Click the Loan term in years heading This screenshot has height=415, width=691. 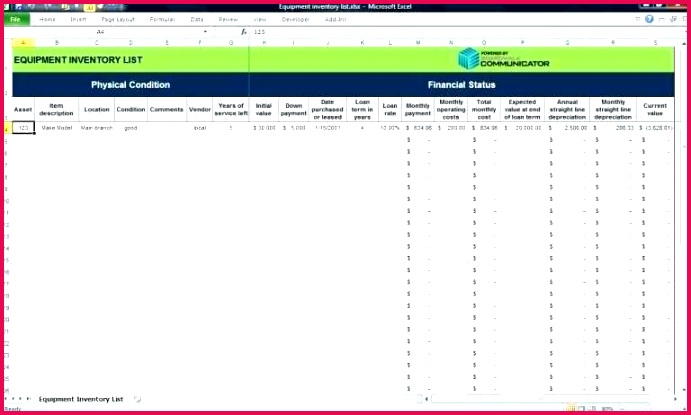(x=362, y=109)
